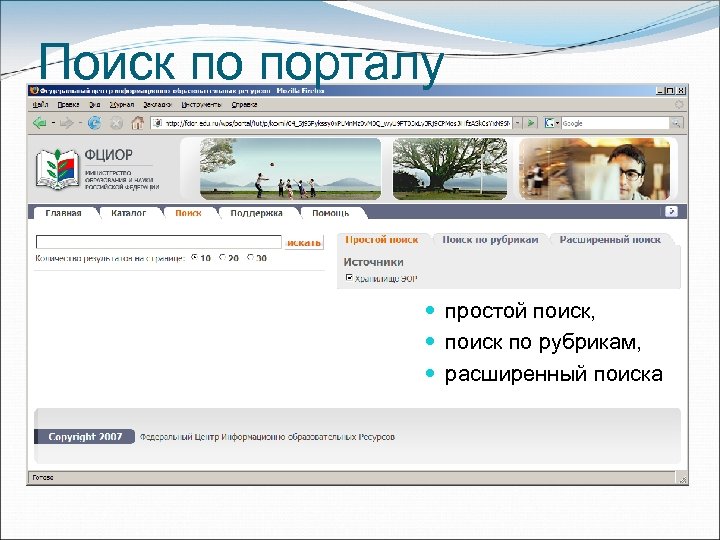Expand the address bar URL history dropdown
This screenshot has height=540, width=720.
(518, 123)
